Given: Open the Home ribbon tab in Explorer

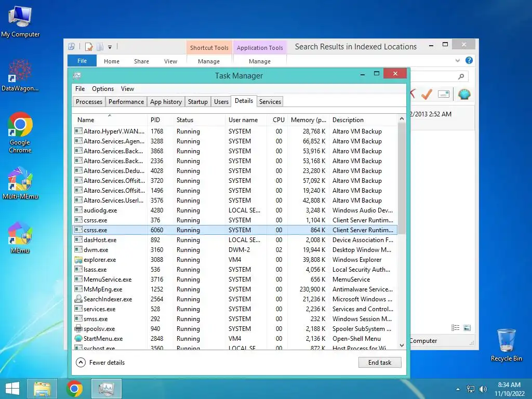Looking at the screenshot, I should pos(112,61).
